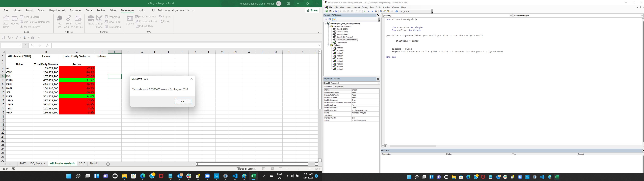This screenshot has width=644, height=181.
Task: Collapse the Modules folder tree node
Action: click(x=329, y=45)
